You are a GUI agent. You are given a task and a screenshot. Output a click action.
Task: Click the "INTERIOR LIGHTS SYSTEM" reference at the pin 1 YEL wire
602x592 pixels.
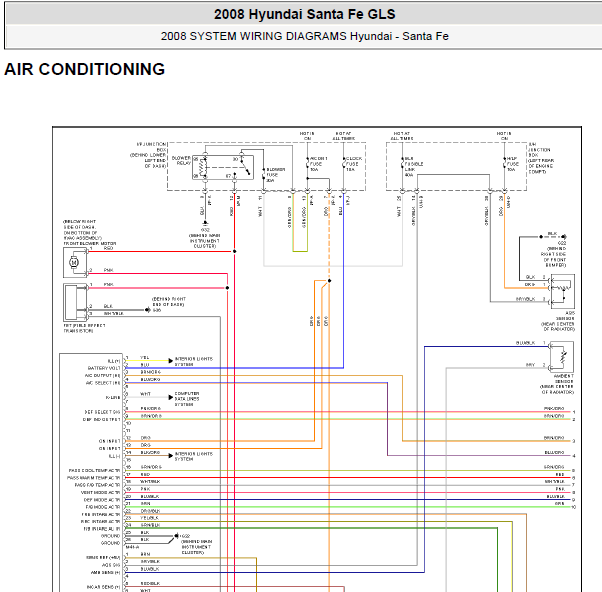pyautogui.click(x=194, y=362)
